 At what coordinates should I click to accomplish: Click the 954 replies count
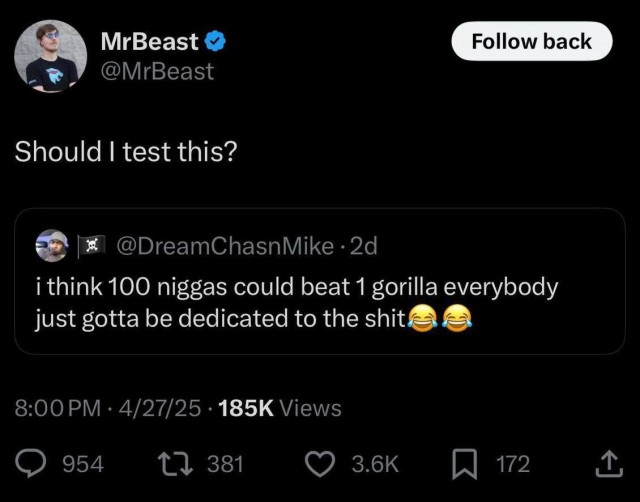point(83,464)
